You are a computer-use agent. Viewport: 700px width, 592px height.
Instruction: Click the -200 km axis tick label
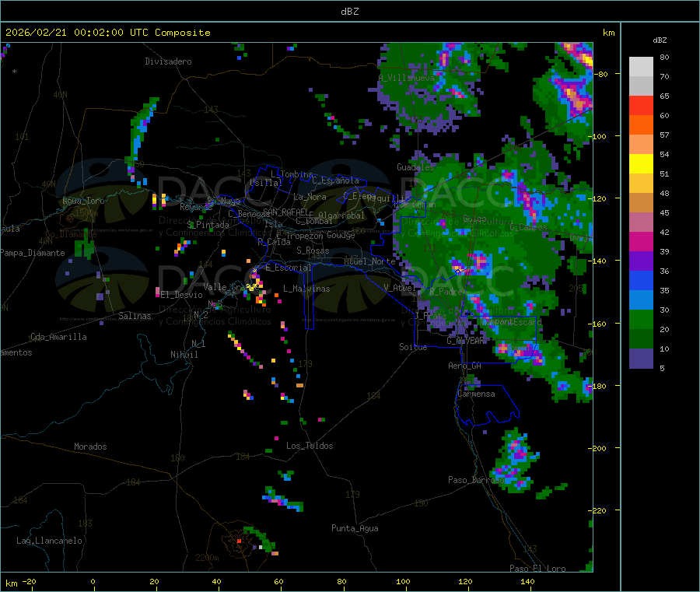coord(597,448)
